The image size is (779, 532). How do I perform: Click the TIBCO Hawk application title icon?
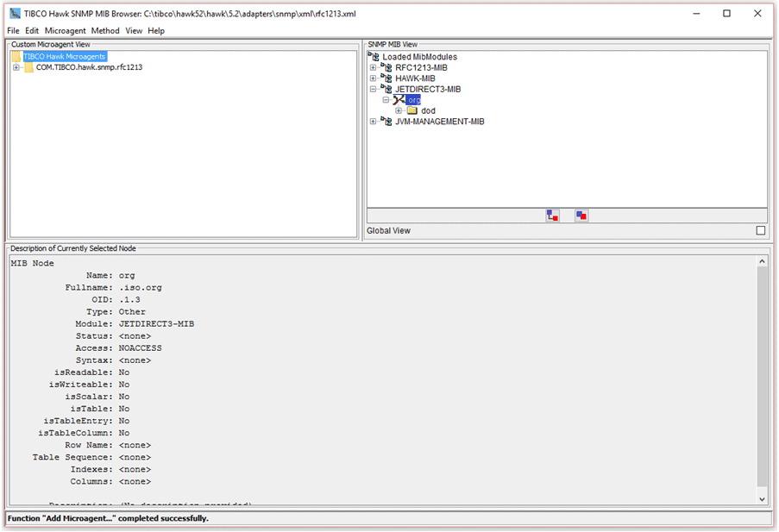[x=15, y=14]
